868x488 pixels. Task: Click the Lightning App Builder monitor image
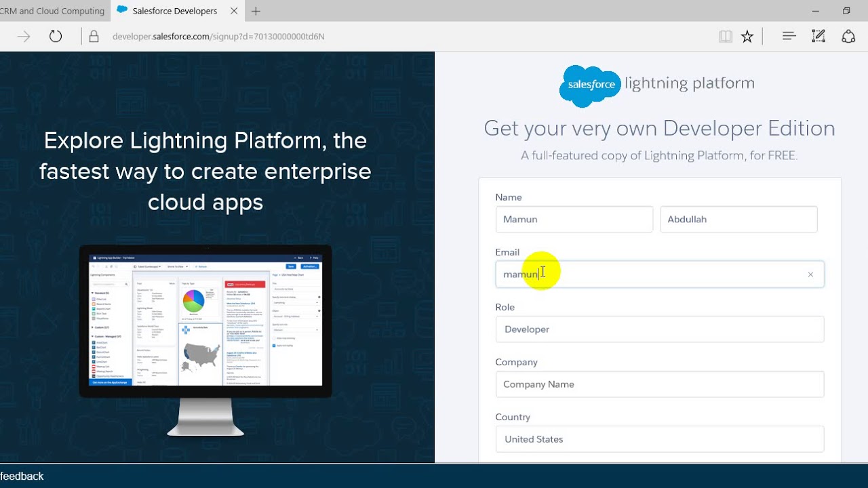[205, 340]
